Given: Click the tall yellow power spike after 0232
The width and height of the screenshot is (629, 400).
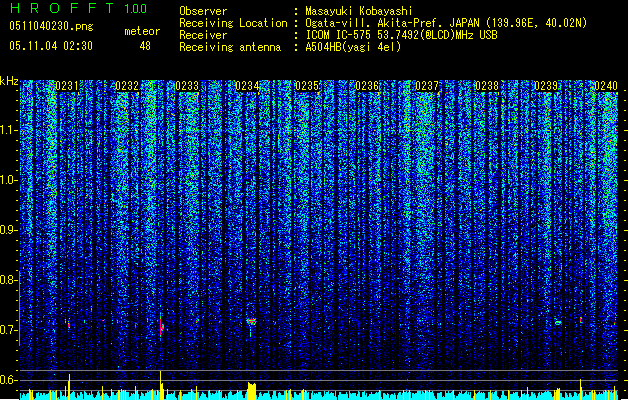Looking at the screenshot, I should click(161, 385).
